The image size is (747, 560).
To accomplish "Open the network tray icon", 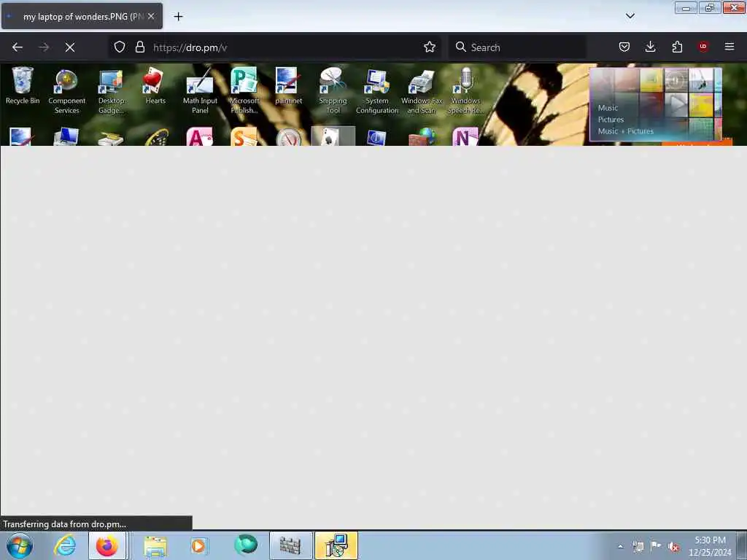I will coord(638,546).
